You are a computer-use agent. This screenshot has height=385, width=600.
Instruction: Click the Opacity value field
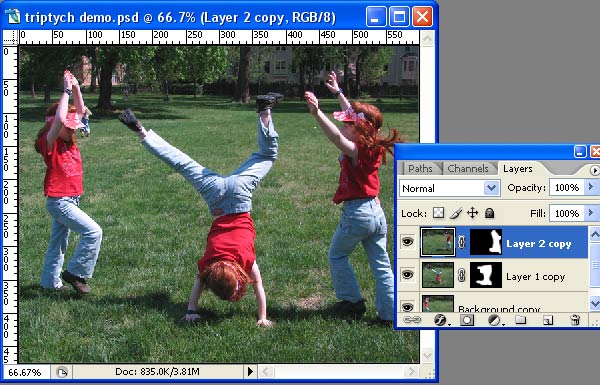coord(567,187)
